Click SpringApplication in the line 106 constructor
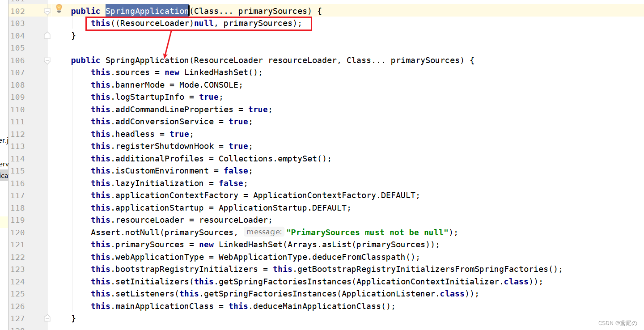The width and height of the screenshot is (644, 330). pyautogui.click(x=147, y=60)
